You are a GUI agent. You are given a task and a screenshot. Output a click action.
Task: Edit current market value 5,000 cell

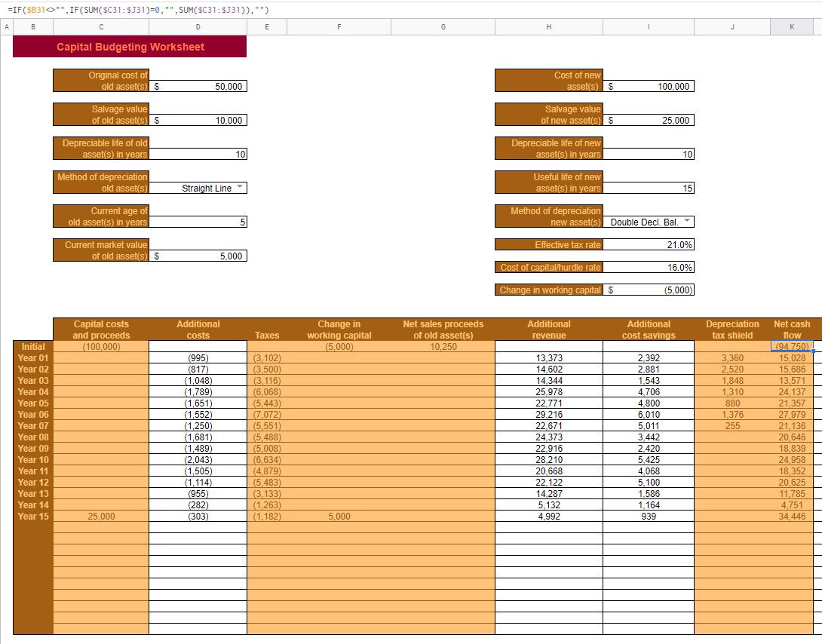198,256
